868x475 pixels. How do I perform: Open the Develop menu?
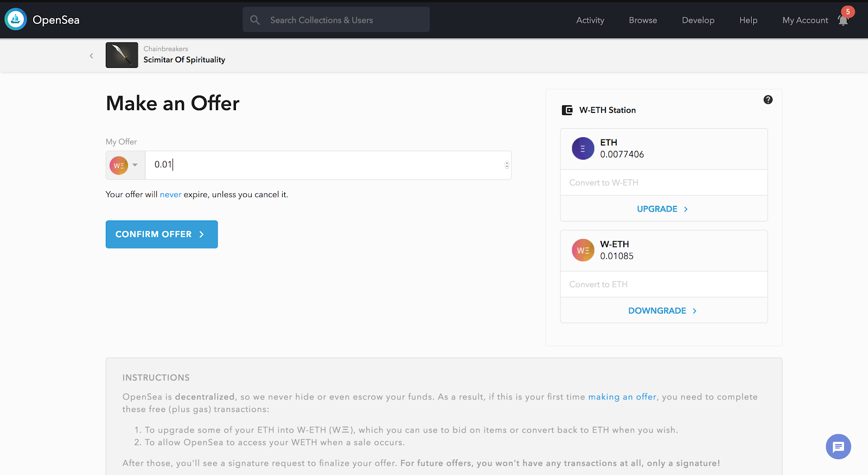coord(698,20)
